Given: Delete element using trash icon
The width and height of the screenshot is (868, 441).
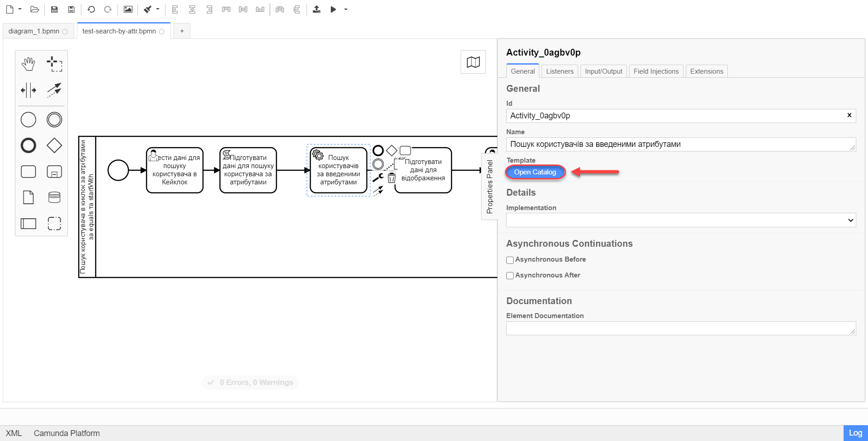Looking at the screenshot, I should 392,178.
